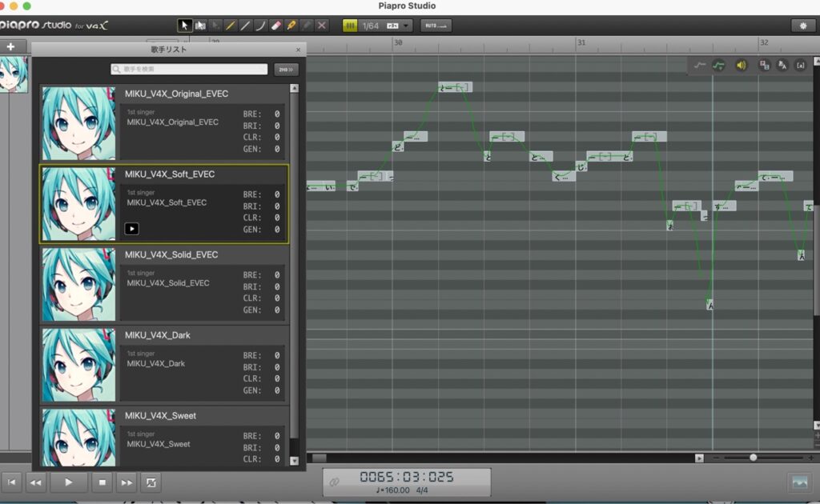Screen dimensions: 820x504
Task: Click the singer list vertical scrollbar
Action: 295,266
